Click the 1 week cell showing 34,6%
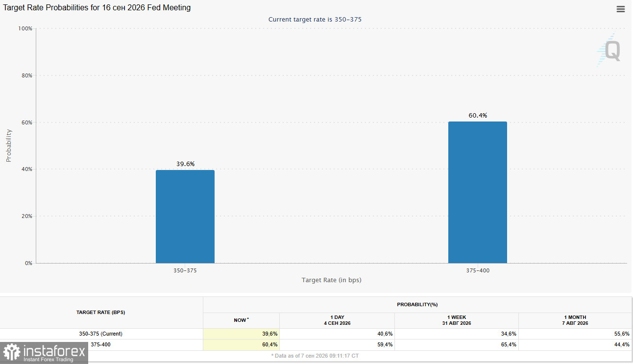 [457, 334]
